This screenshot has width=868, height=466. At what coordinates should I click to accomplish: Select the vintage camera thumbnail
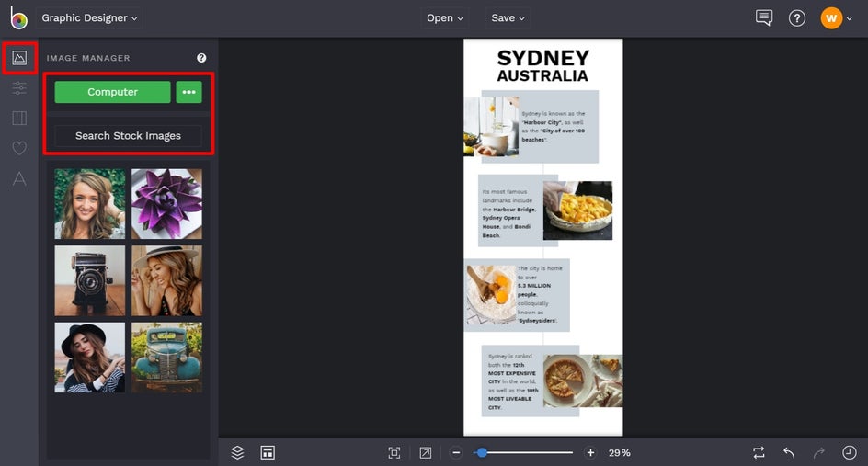coord(90,280)
